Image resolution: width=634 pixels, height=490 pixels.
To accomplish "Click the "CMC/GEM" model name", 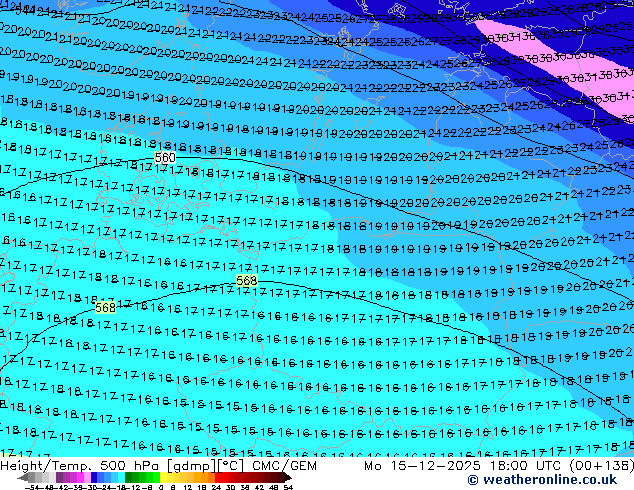I will coord(284,466).
